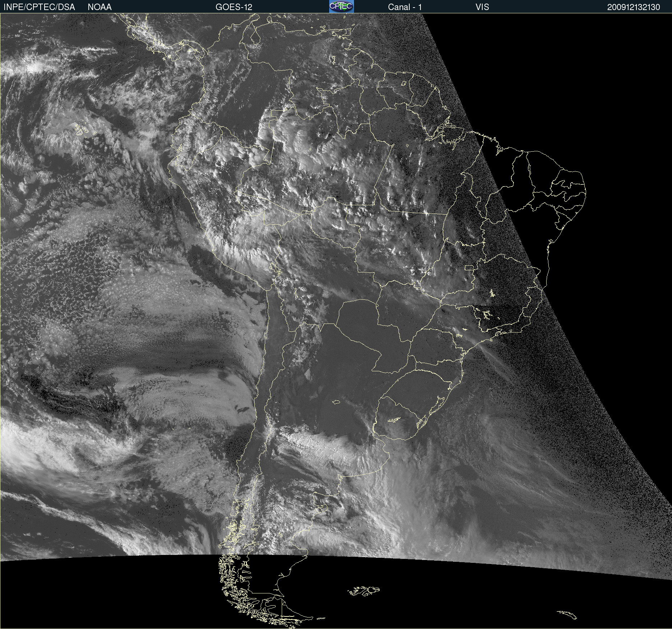Select the GOES-12 satellite label
The image size is (672, 629).
(234, 7)
